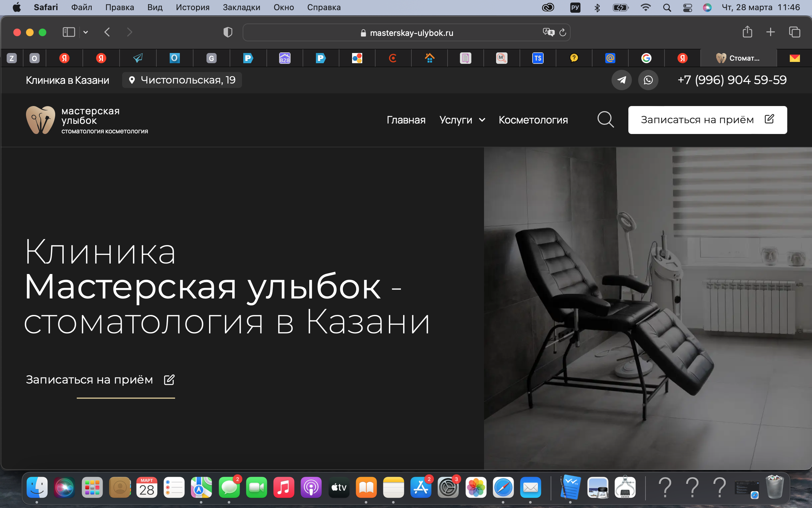This screenshot has height=508, width=812.
Task: Click the Мастерская улыбок tooth logo
Action: click(41, 120)
